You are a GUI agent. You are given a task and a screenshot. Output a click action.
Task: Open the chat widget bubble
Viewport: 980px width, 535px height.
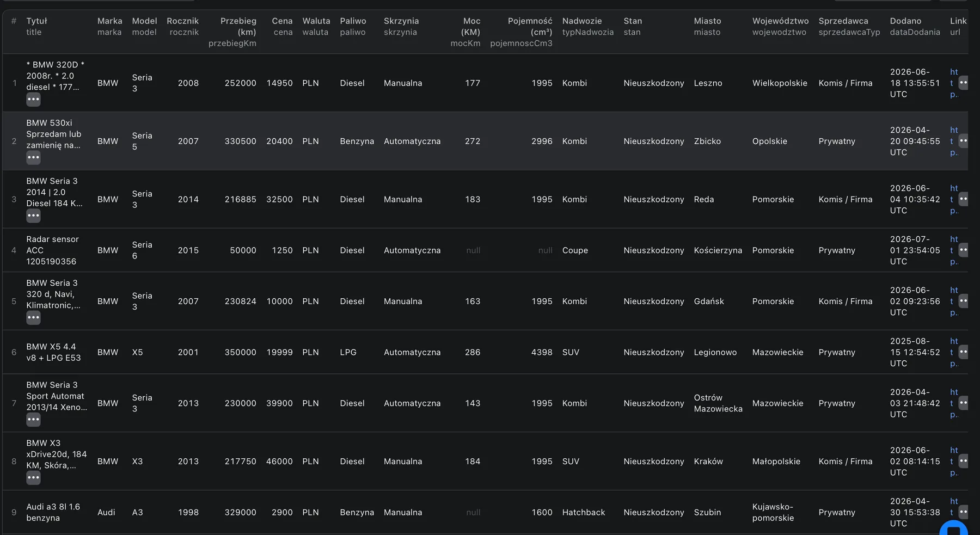[954, 529]
